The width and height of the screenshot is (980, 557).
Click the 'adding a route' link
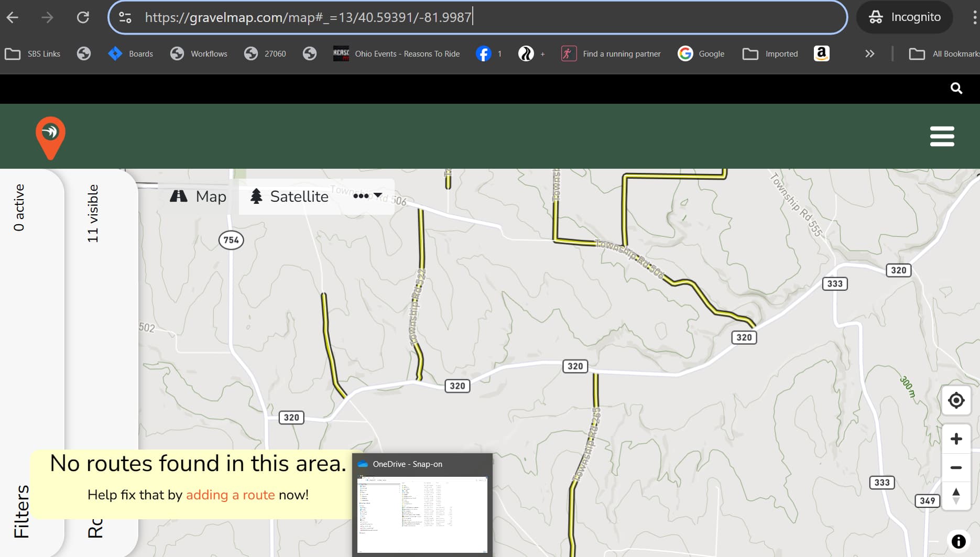pos(230,495)
